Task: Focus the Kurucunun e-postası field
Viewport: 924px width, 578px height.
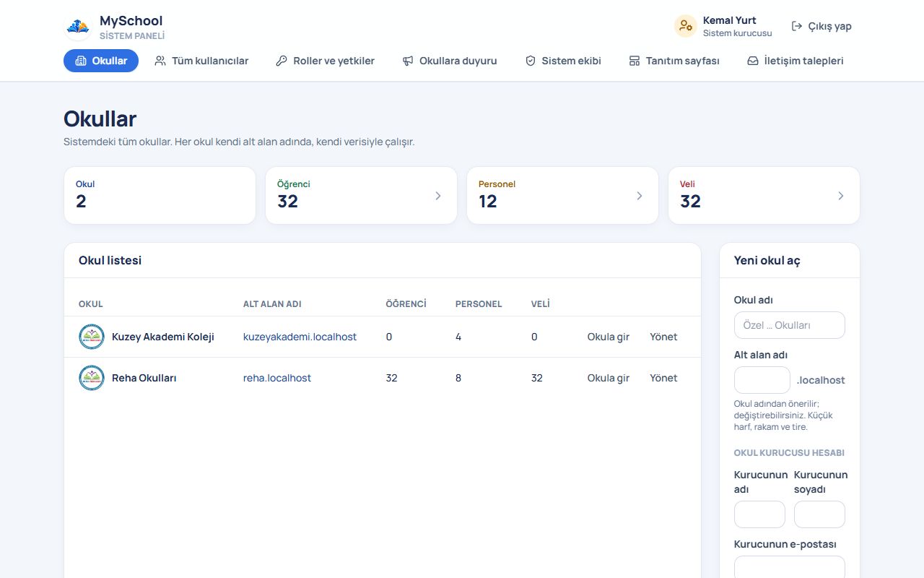Action: [790, 567]
